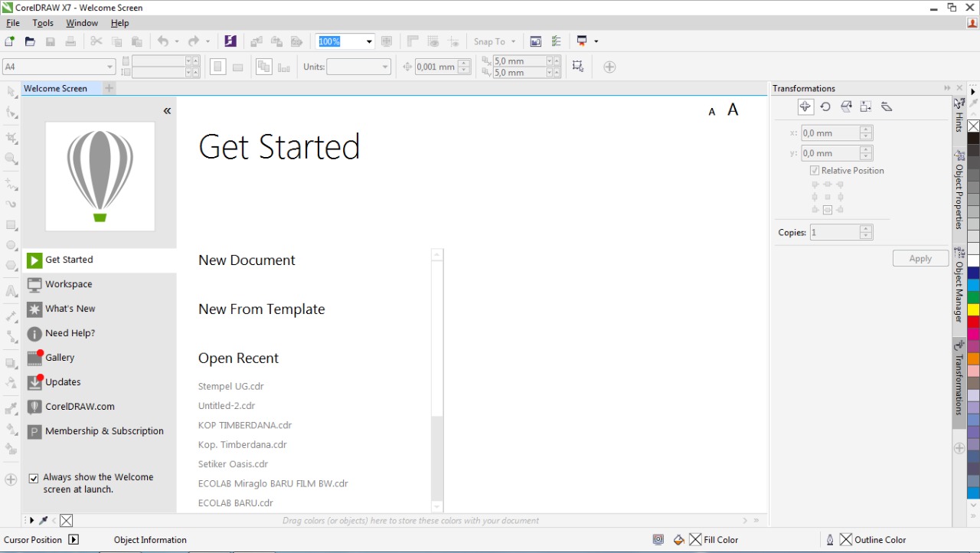Image resolution: width=980 pixels, height=553 pixels.
Task: Add new tab with plus beside Welcome Screen
Action: pyautogui.click(x=109, y=88)
